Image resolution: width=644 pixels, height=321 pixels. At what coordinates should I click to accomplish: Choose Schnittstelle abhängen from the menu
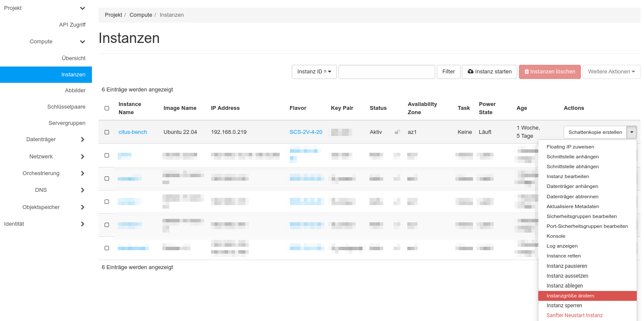pos(587,167)
